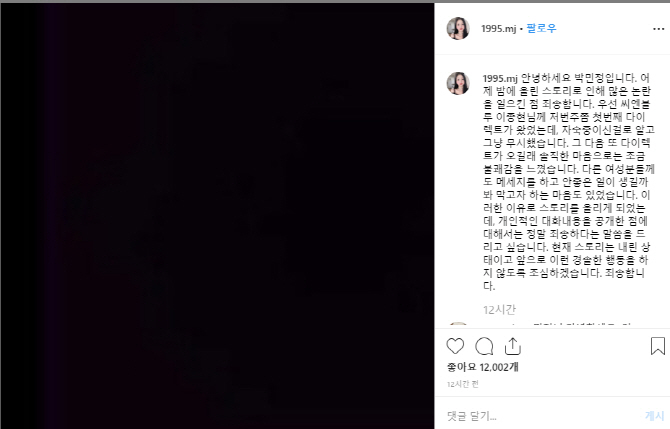
Task: Open the profile picture in the post header
Action: point(458,29)
